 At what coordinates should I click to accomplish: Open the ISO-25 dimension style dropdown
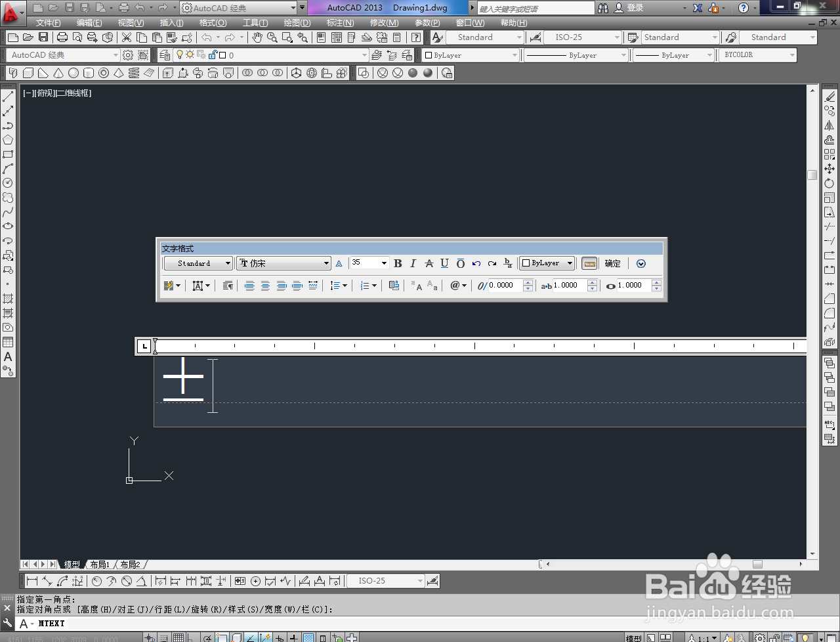tap(582, 37)
